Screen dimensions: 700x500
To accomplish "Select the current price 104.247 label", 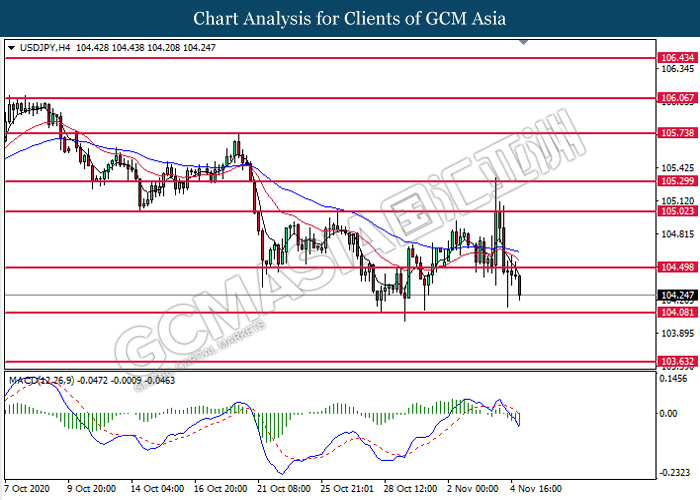I will pos(677,295).
